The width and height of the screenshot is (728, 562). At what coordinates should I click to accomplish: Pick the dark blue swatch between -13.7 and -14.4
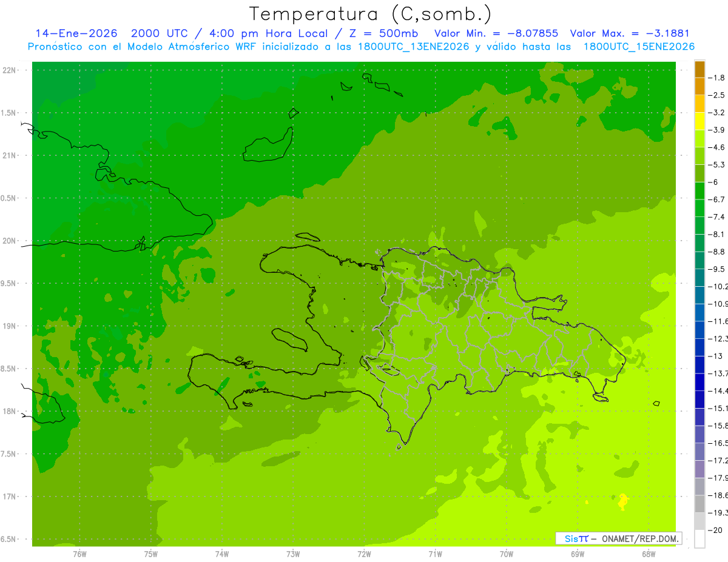pyautogui.click(x=699, y=382)
